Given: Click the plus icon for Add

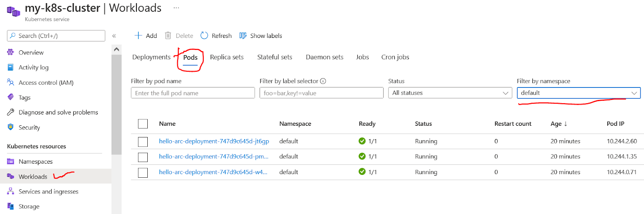Looking at the screenshot, I should (x=138, y=35).
